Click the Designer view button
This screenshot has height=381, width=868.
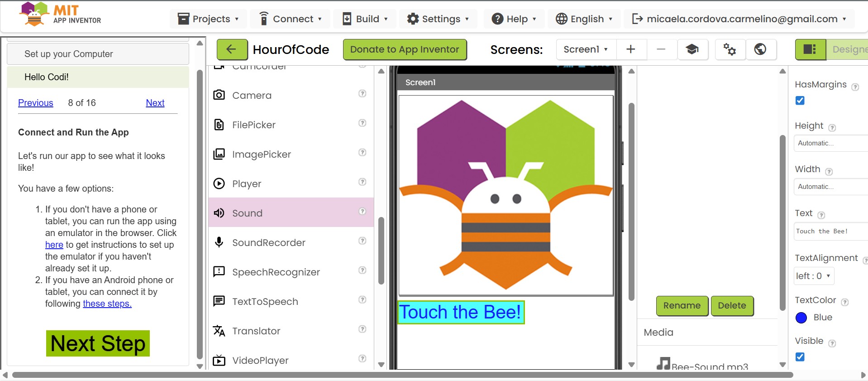pyautogui.click(x=847, y=49)
